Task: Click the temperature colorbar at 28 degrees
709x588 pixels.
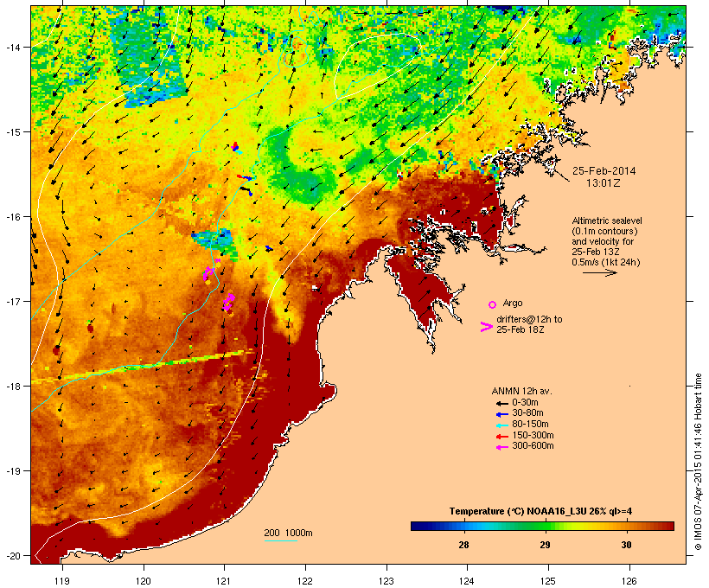Action: coord(463,526)
